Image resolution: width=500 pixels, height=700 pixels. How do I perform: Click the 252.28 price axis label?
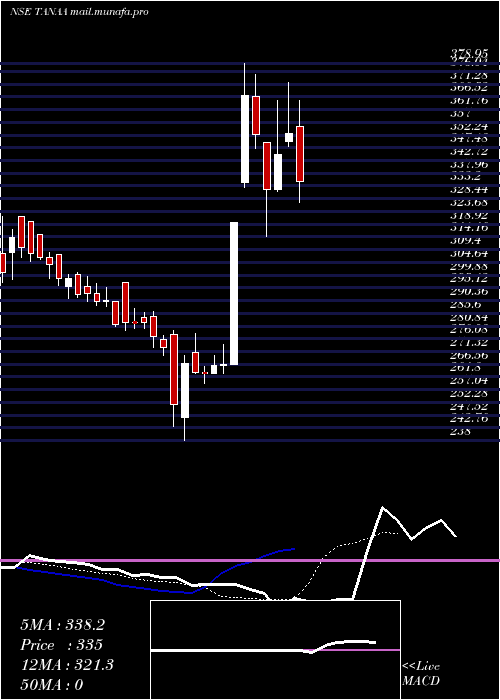click(x=469, y=393)
